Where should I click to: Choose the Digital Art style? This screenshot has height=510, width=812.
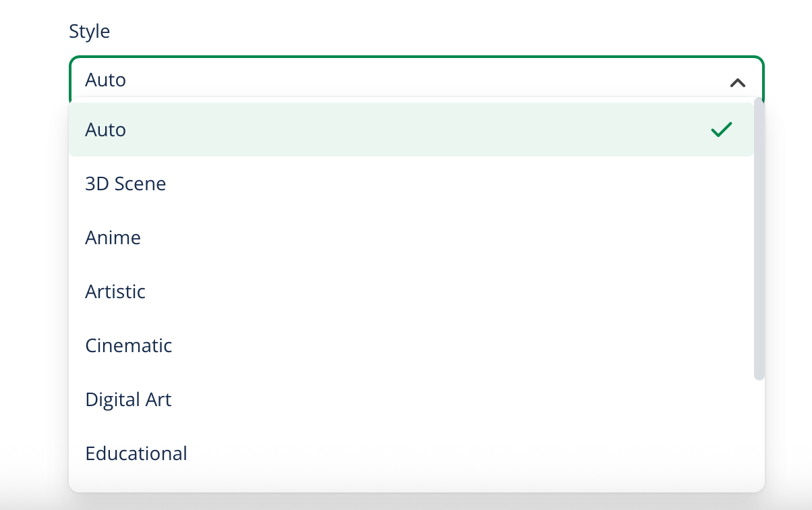click(x=128, y=399)
